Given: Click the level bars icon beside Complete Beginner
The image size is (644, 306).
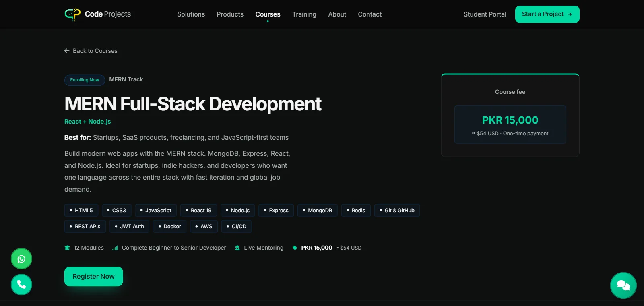Looking at the screenshot, I should click(115, 248).
